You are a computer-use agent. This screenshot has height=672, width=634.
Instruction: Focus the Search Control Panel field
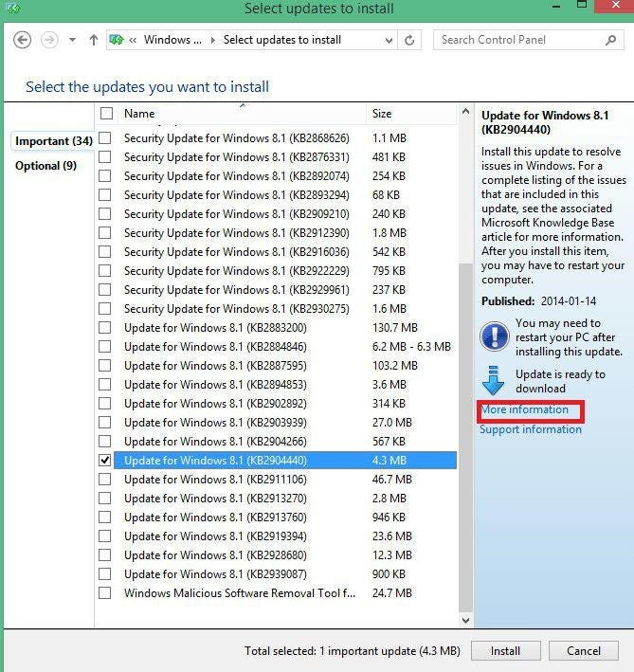[x=528, y=41]
